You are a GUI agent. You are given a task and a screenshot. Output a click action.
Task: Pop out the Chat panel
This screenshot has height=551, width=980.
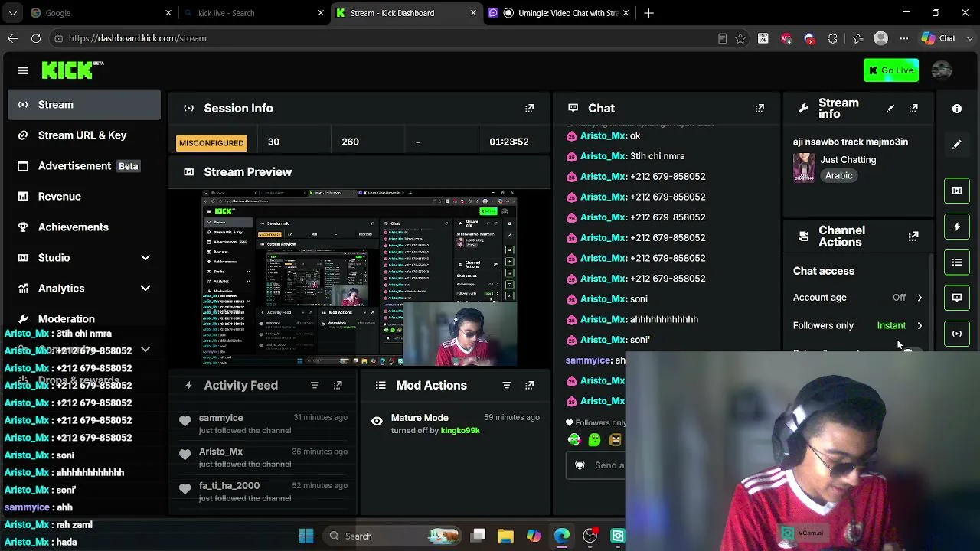[x=759, y=109]
